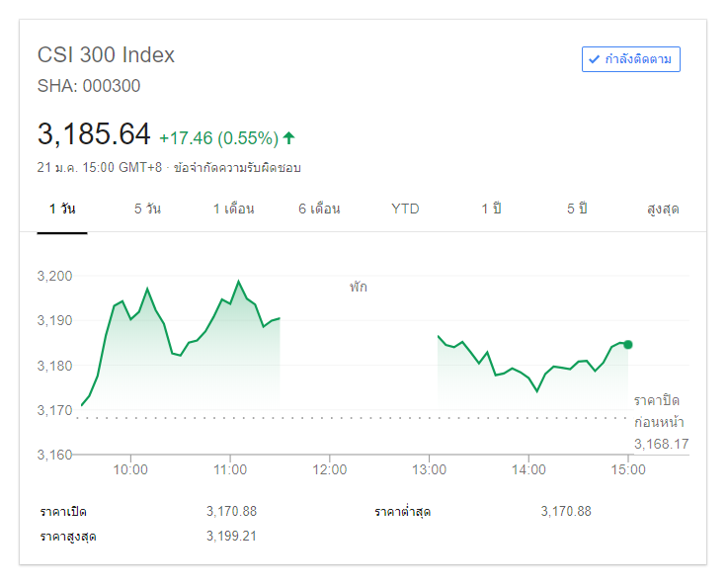Click the CSI 300 Index title
Viewport: 728px width, 586px height.
[x=106, y=55]
